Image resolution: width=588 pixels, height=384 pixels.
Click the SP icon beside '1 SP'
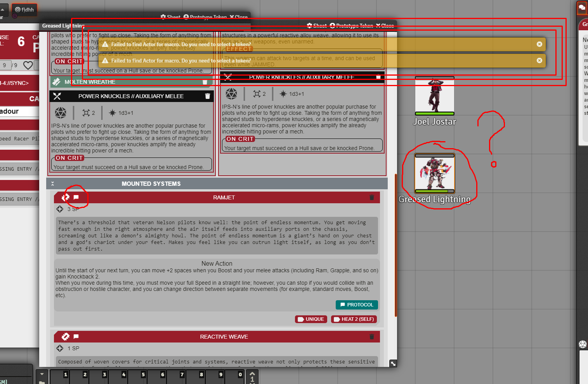[x=60, y=348]
